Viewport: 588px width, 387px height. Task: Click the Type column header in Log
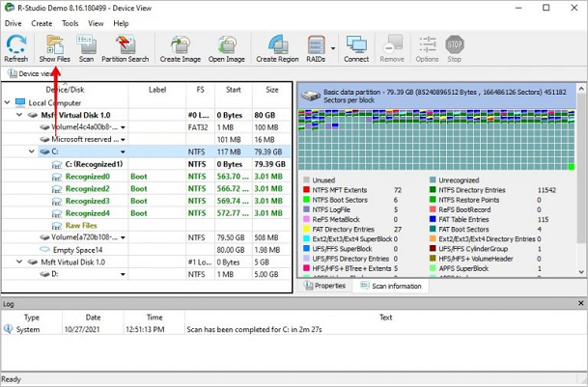pos(32,318)
